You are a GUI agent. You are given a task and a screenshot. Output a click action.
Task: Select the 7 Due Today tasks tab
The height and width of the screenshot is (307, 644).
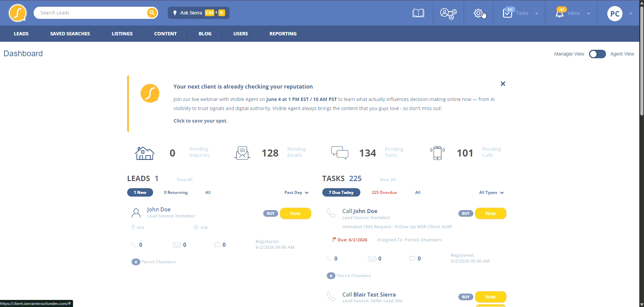341,193
